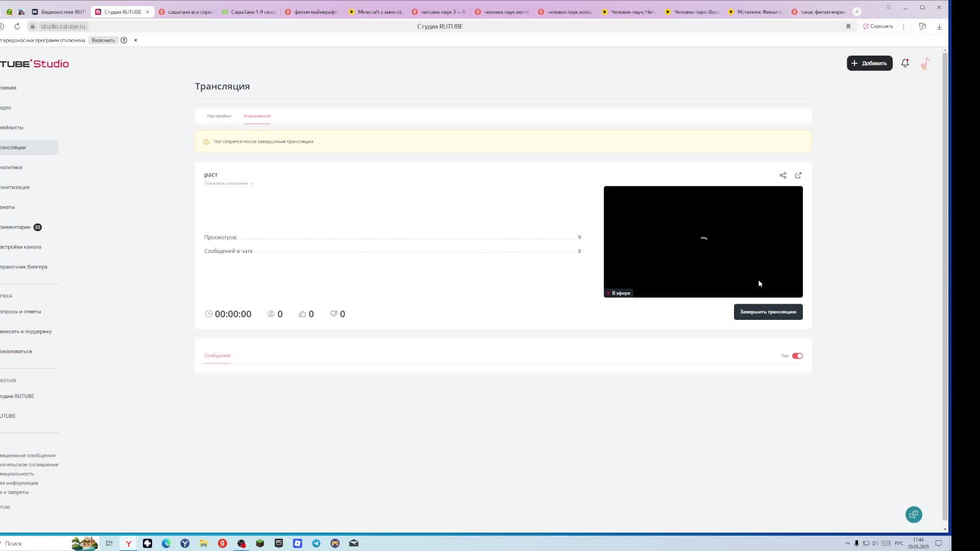This screenshot has width=980, height=551.
Task: Click the Завершить трансляцию button
Action: [x=768, y=312]
